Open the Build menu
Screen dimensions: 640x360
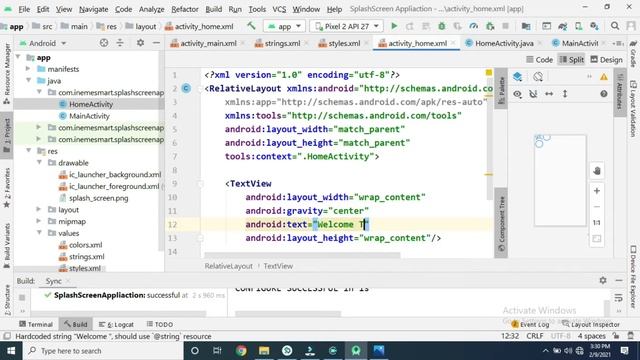(x=213, y=9)
